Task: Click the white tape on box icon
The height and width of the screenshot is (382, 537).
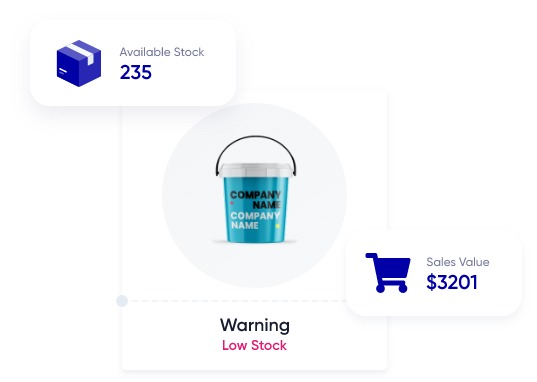Action: tap(82, 53)
